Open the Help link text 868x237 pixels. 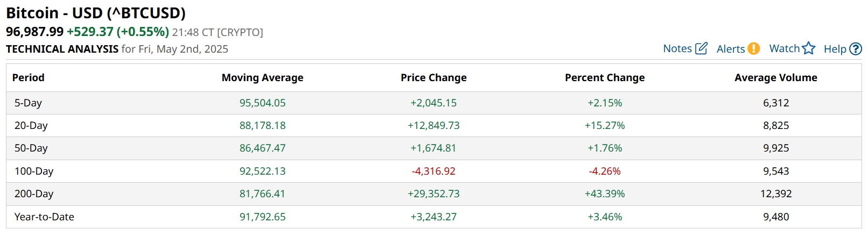(x=835, y=49)
